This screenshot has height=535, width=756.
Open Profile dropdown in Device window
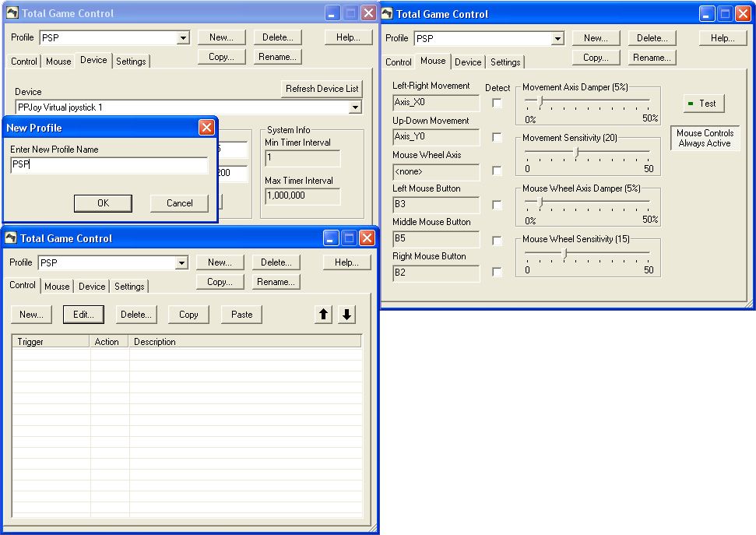(x=183, y=37)
